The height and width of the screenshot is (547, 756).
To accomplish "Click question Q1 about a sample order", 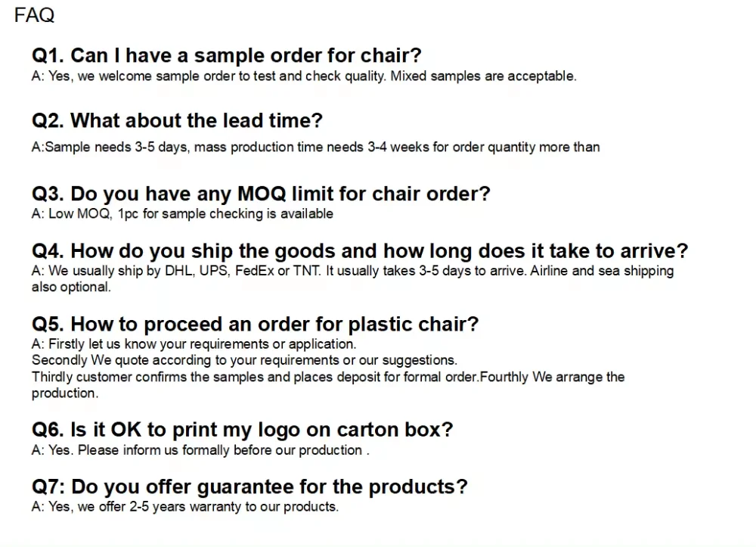I will pyautogui.click(x=226, y=55).
